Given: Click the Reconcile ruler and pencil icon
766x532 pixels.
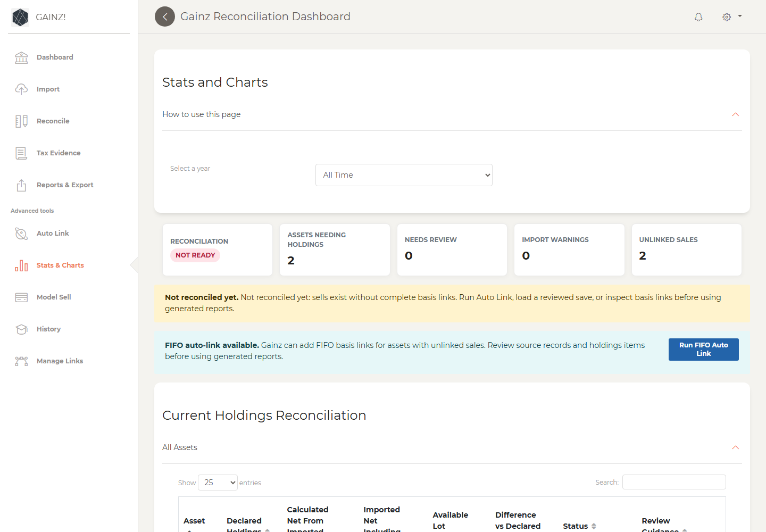Looking at the screenshot, I should click(x=21, y=121).
